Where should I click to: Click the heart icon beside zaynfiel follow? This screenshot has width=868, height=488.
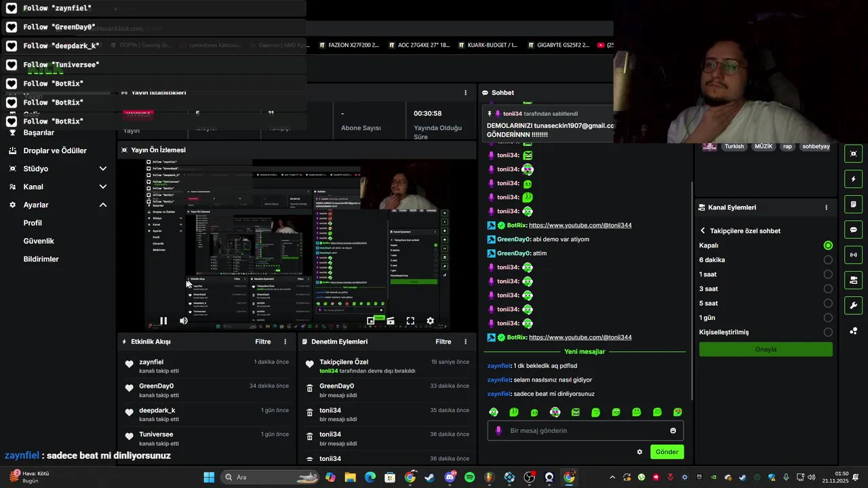point(129,365)
